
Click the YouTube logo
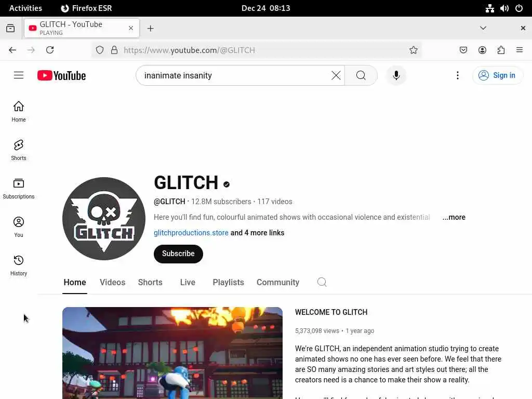(61, 75)
